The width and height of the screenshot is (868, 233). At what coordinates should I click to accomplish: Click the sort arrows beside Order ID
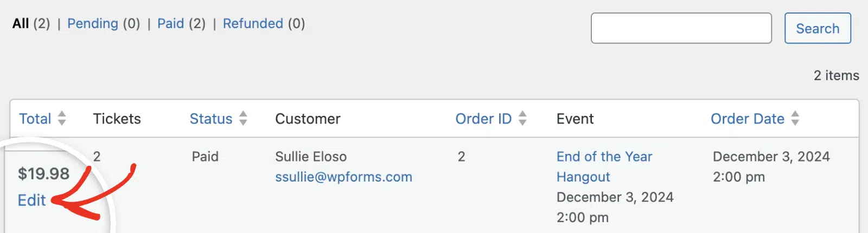click(x=522, y=118)
